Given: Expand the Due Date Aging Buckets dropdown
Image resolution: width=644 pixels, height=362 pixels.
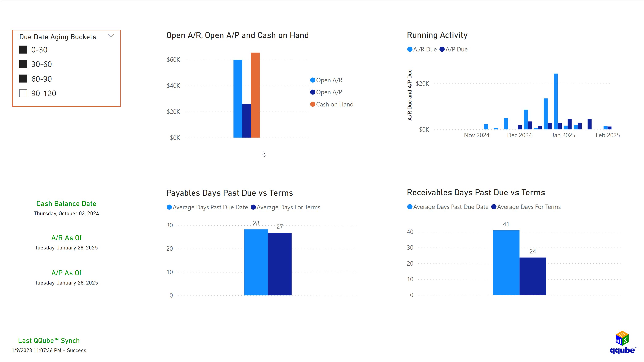Looking at the screenshot, I should (111, 36).
